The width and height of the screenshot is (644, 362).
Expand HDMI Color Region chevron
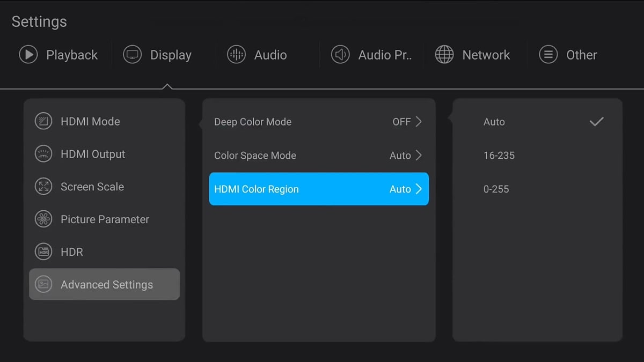pyautogui.click(x=419, y=189)
